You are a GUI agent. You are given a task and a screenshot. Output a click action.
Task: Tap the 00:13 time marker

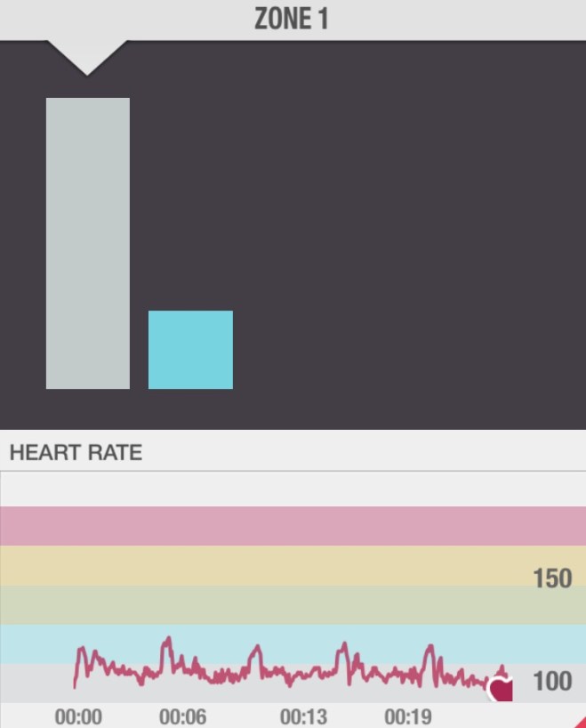pyautogui.click(x=303, y=716)
